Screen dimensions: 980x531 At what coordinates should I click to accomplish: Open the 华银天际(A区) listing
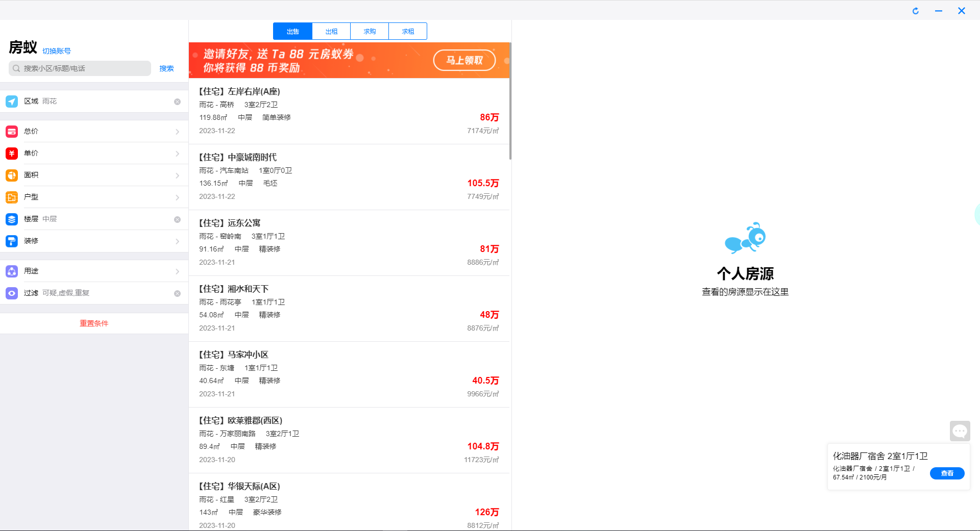[349, 502]
